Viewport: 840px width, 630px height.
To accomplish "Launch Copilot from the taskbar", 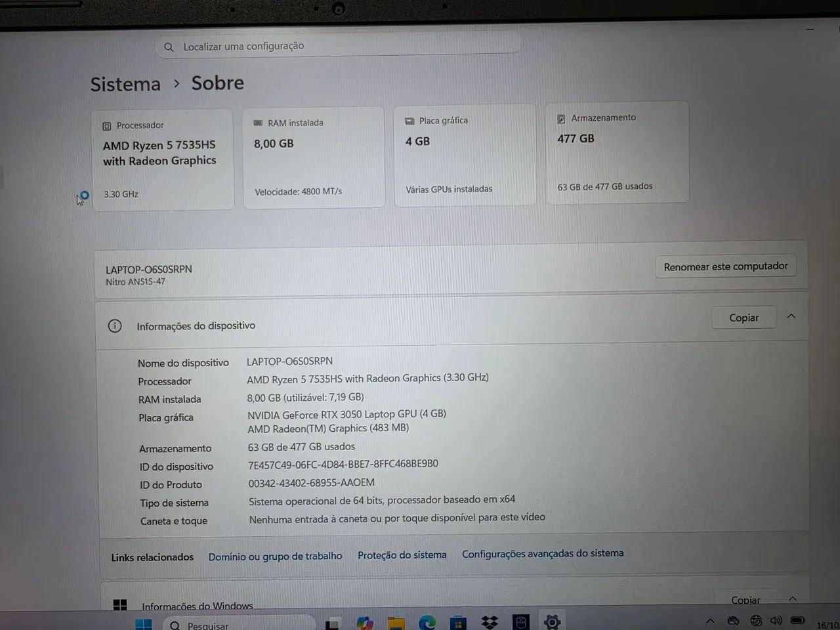I will [365, 623].
